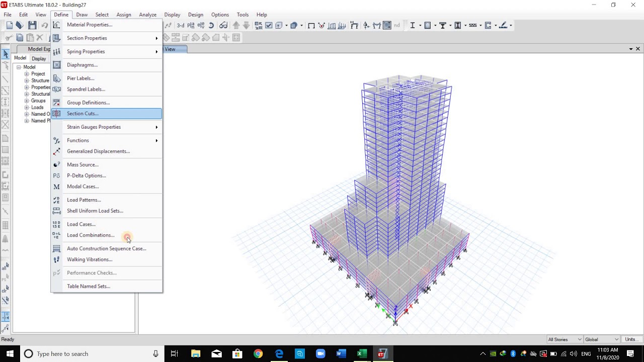Open the All Stories dropdown
The height and width of the screenshot is (362, 644).
[565, 339]
